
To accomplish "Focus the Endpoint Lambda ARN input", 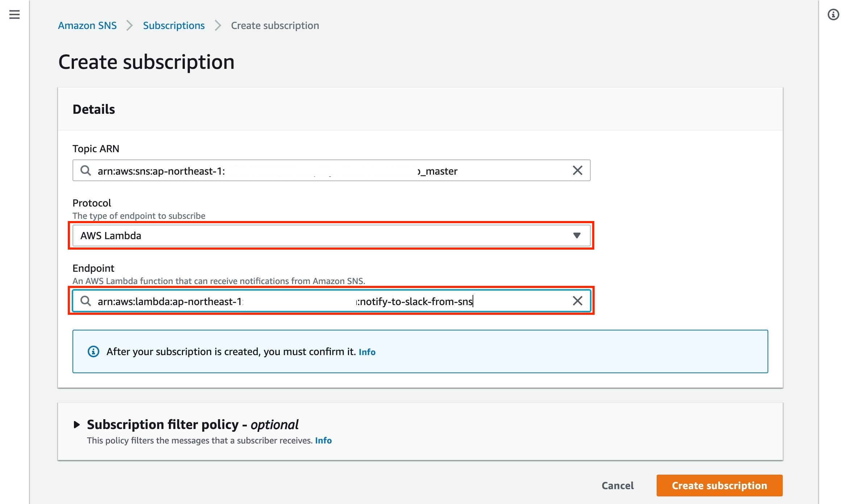I will (x=332, y=301).
